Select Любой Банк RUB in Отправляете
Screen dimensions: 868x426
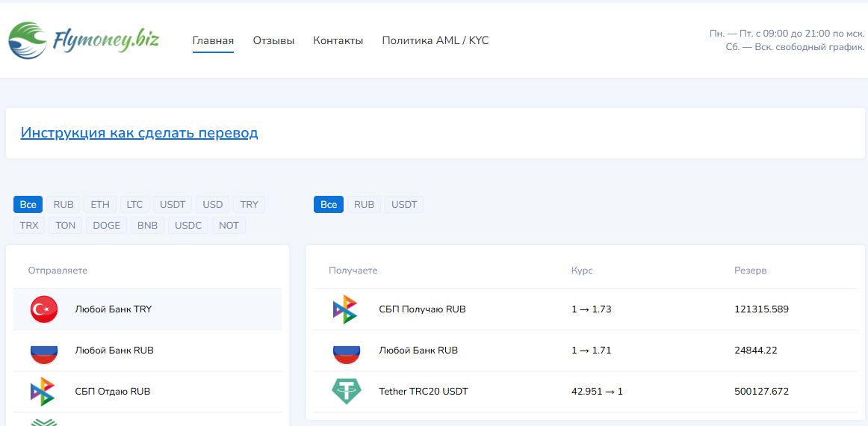click(x=147, y=351)
